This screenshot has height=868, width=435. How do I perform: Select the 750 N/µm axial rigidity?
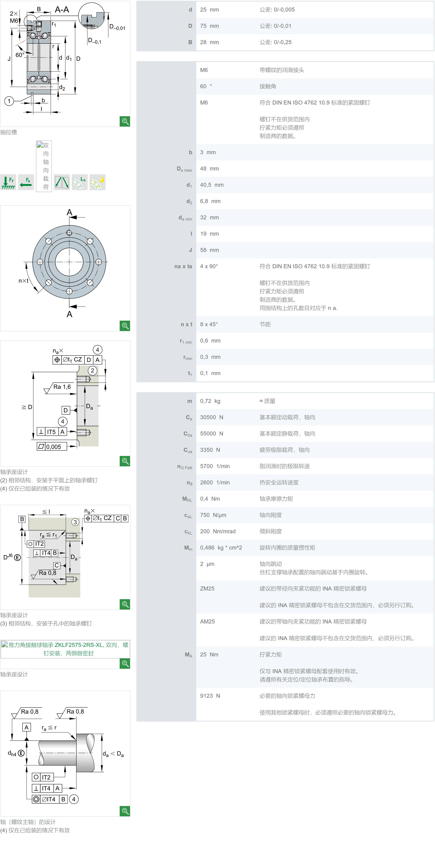[213, 515]
